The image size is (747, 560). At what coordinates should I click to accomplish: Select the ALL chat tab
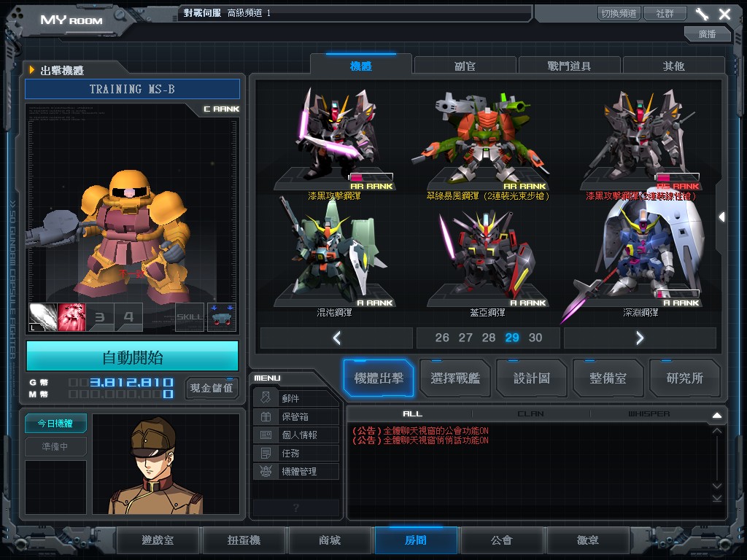(x=412, y=414)
